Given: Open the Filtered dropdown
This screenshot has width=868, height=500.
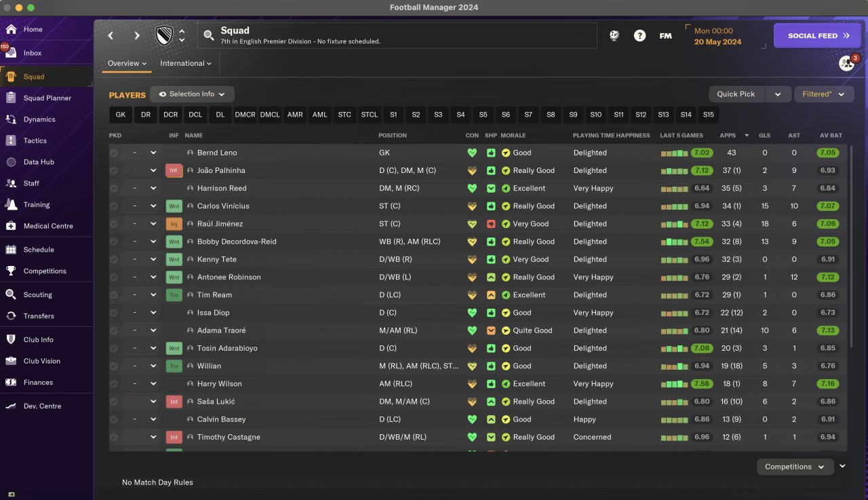Looking at the screenshot, I should (824, 94).
